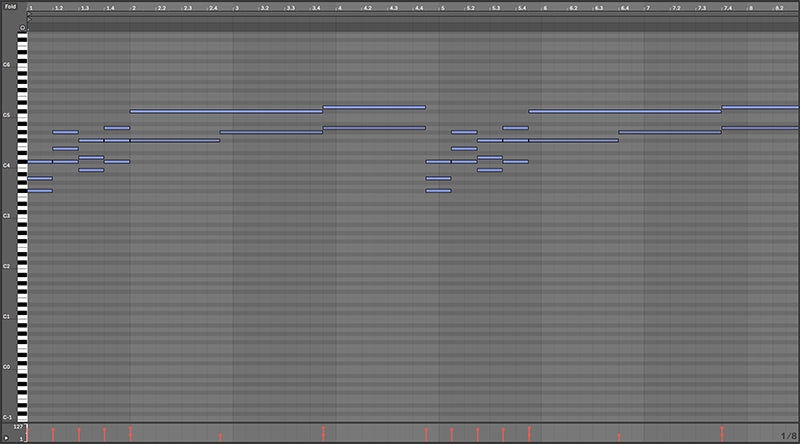This screenshot has height=444, width=800.
Task: Click the piano key labeled C3
Action: point(22,216)
